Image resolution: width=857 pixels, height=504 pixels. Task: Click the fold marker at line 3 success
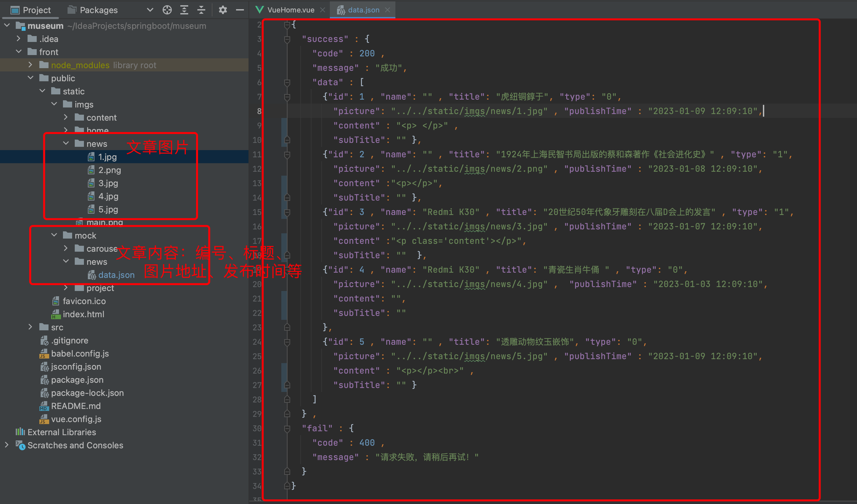287,39
